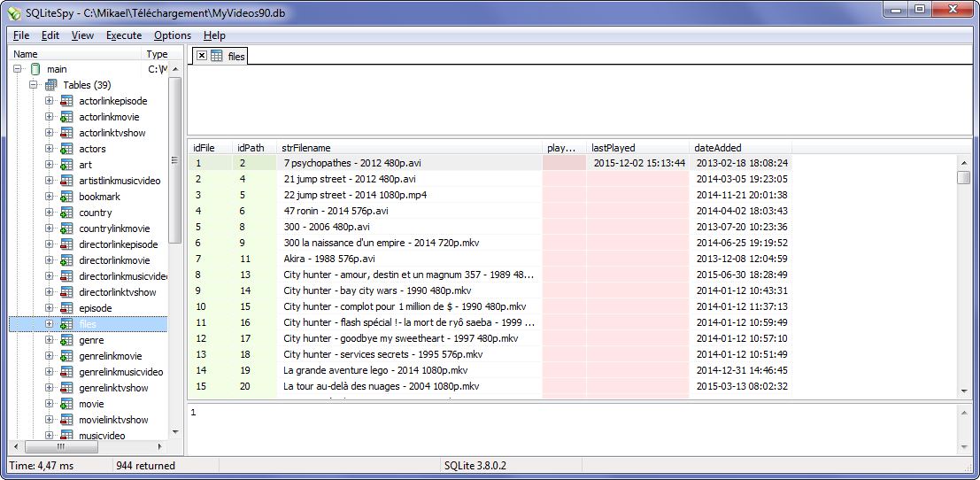This screenshot has height=480, width=980.
Task: Click the actors table icon
Action: [66, 149]
